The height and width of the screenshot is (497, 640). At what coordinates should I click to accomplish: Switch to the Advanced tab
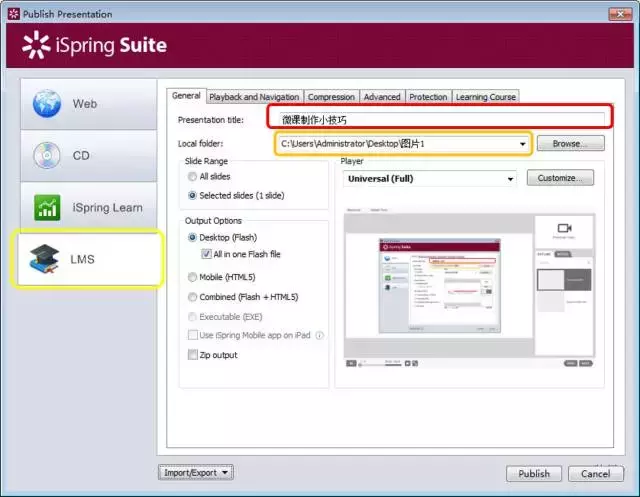[382, 97]
